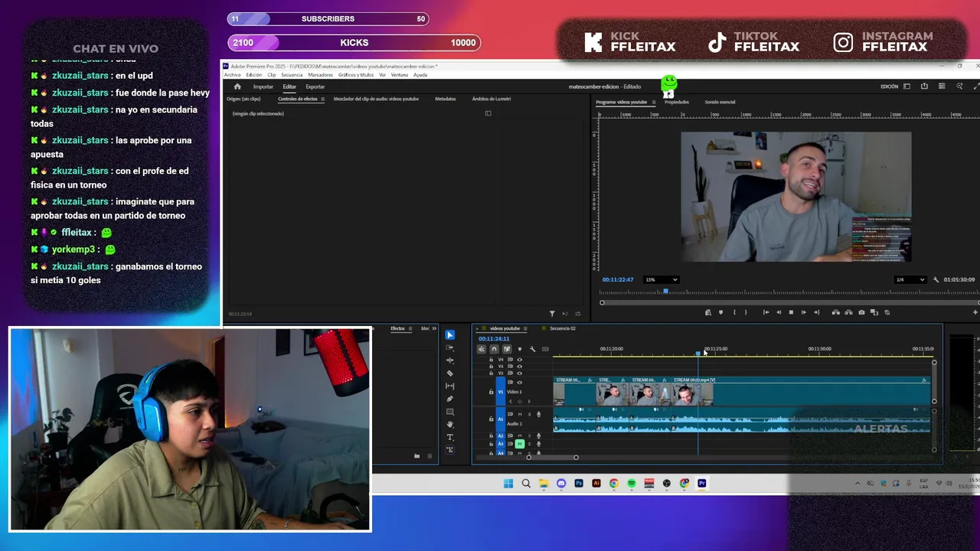Screen dimensions: 980x551
Task: Open Quick Export share icon
Action: (x=924, y=86)
